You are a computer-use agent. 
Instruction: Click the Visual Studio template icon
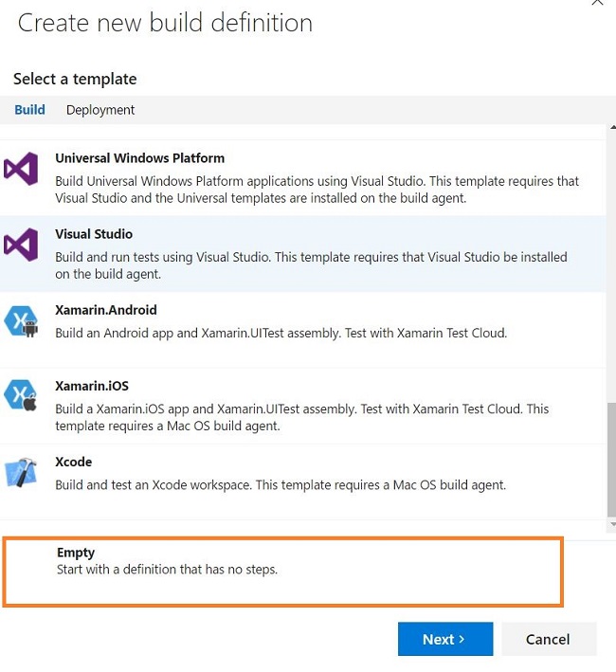[21, 245]
